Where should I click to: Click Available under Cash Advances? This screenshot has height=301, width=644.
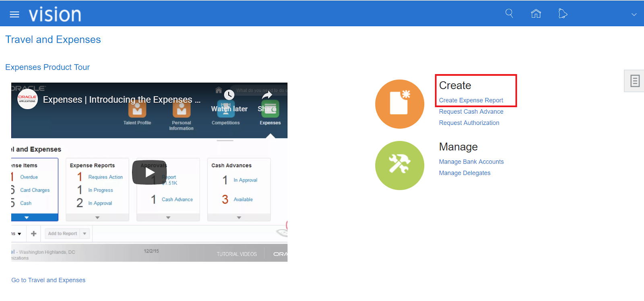243,199
